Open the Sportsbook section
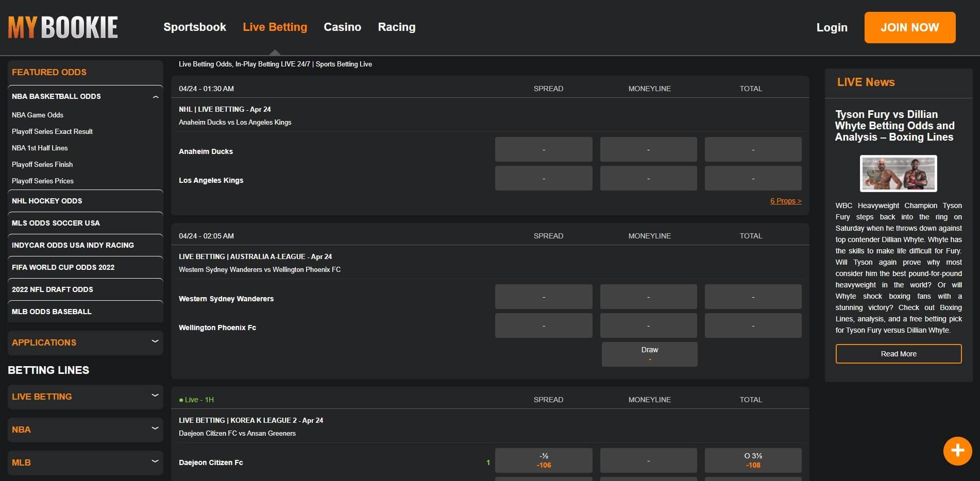Screen dimensions: 980x481 [194, 27]
